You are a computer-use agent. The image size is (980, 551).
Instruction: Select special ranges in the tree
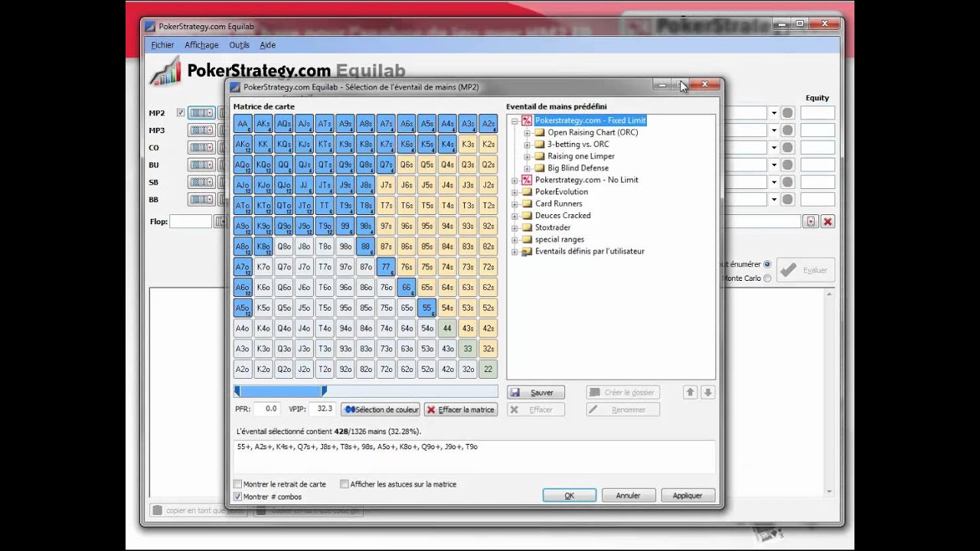coord(560,240)
